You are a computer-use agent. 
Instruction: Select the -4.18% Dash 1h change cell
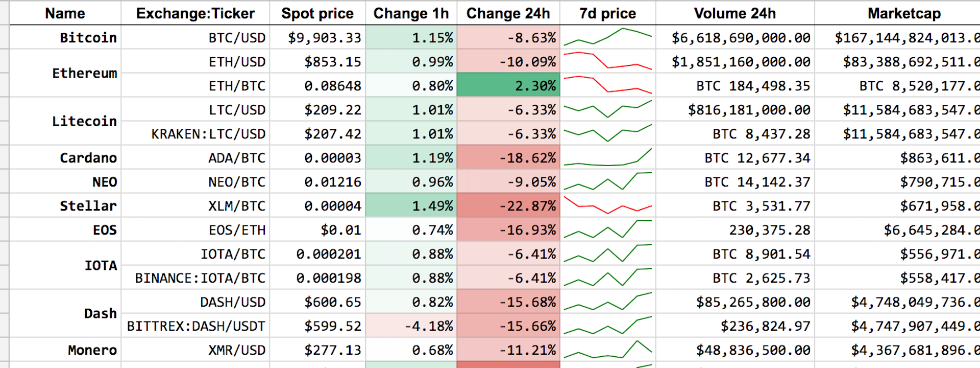411,326
